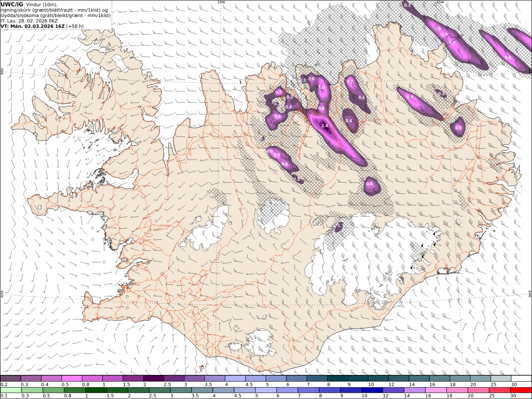Click the '20W' longitude label
This screenshot has height=399, width=532.
(221, 2)
